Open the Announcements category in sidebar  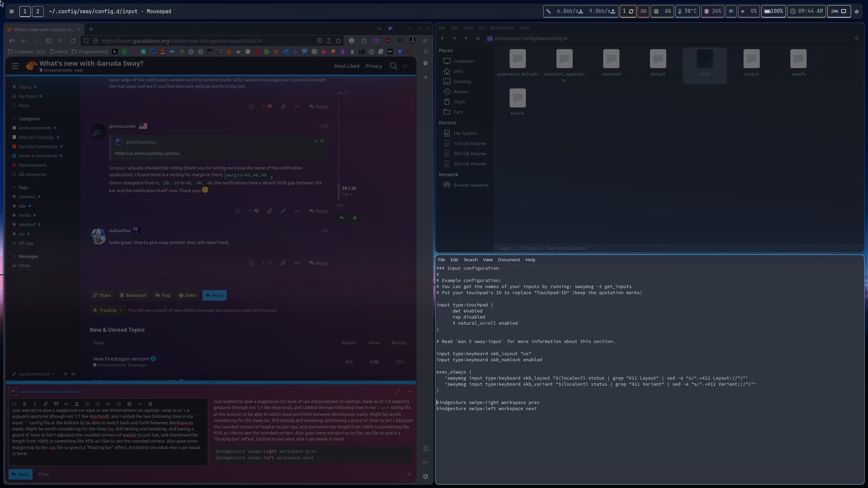pos(35,128)
